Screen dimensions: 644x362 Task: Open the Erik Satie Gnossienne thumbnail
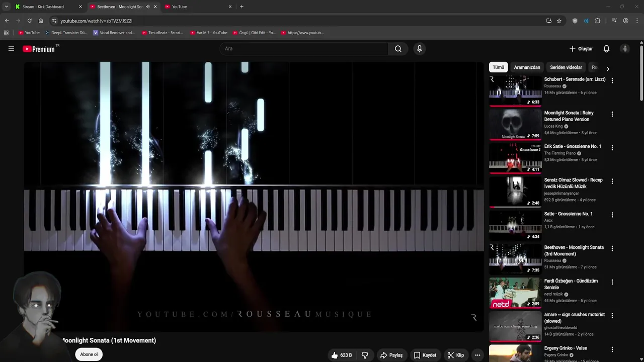515,158
